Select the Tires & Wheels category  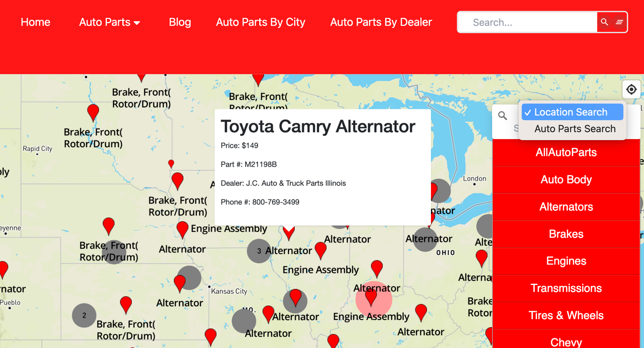click(566, 315)
